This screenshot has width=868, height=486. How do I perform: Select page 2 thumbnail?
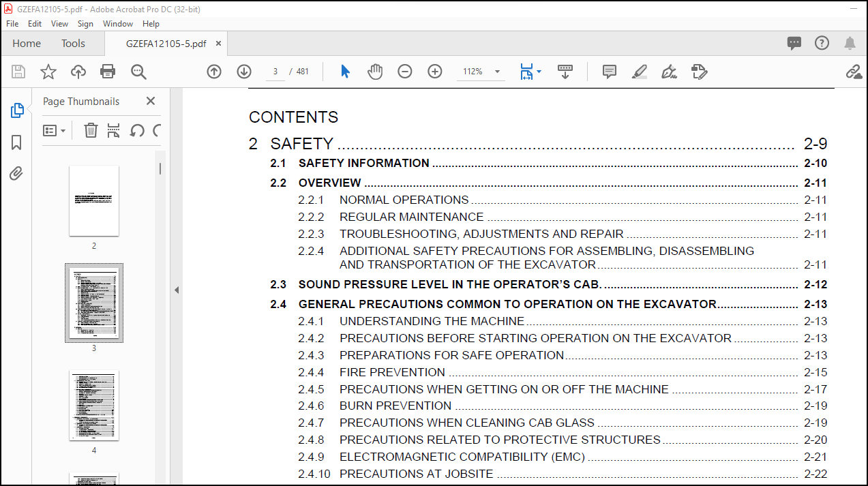[x=94, y=200]
